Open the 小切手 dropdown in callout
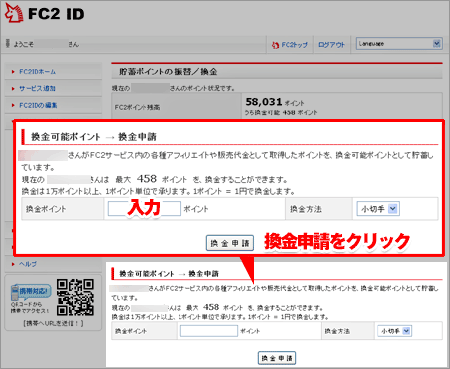The height and width of the screenshot is (369, 450). pyautogui.click(x=378, y=209)
